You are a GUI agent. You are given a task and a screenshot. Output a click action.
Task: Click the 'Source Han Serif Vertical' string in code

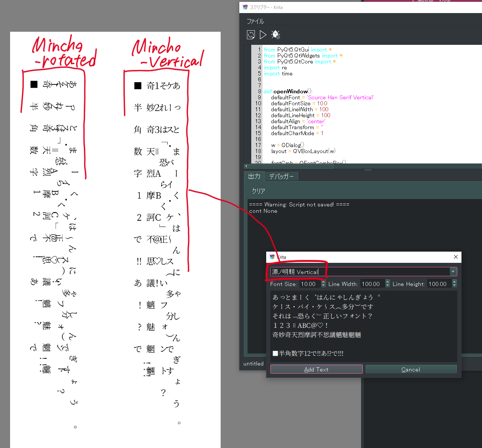pyautogui.click(x=340, y=97)
